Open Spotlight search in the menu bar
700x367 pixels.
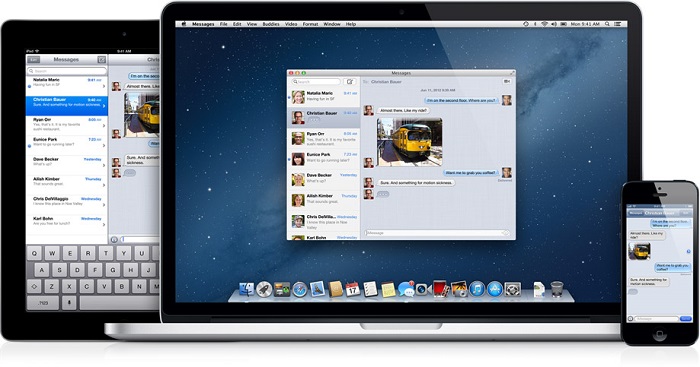tap(607, 24)
